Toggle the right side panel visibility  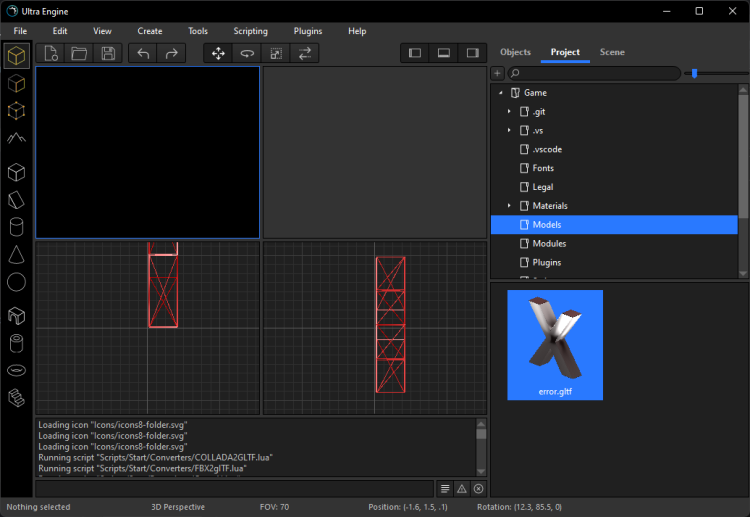[472, 53]
